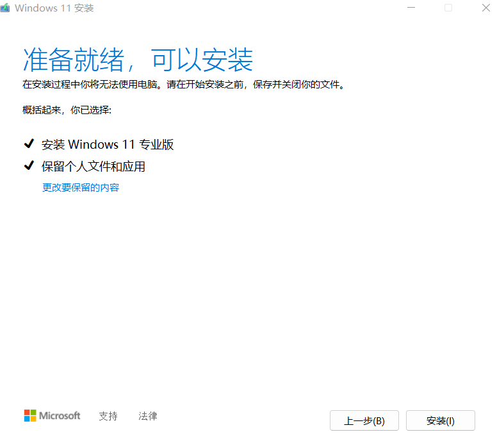Open the 法律 link in footer
Screen dimensions: 497x448
pyautogui.click(x=148, y=416)
